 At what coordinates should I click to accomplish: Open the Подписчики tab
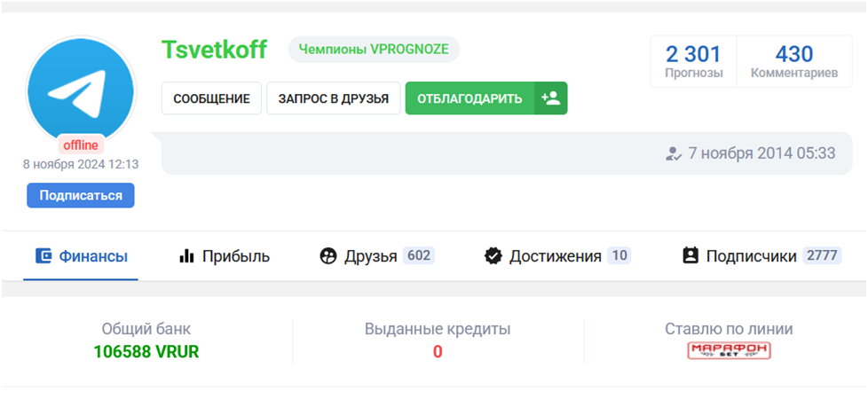pos(761,256)
